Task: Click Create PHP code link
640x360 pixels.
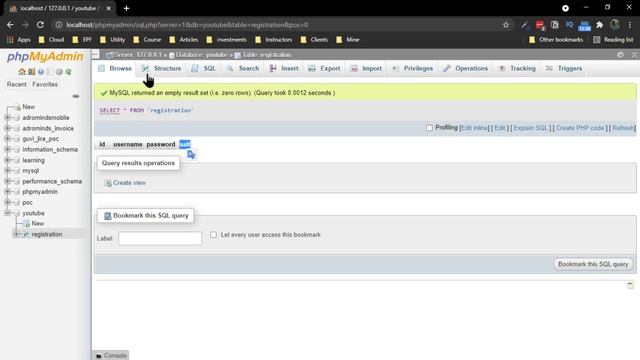Action: coord(580,128)
